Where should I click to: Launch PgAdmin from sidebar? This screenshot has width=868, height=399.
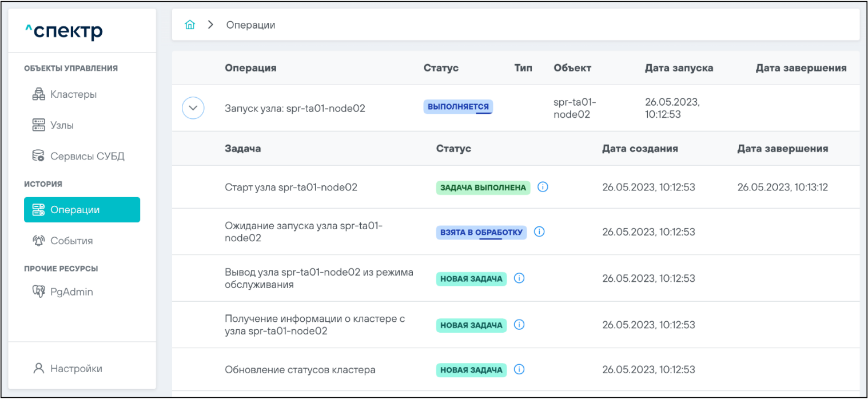tap(71, 292)
